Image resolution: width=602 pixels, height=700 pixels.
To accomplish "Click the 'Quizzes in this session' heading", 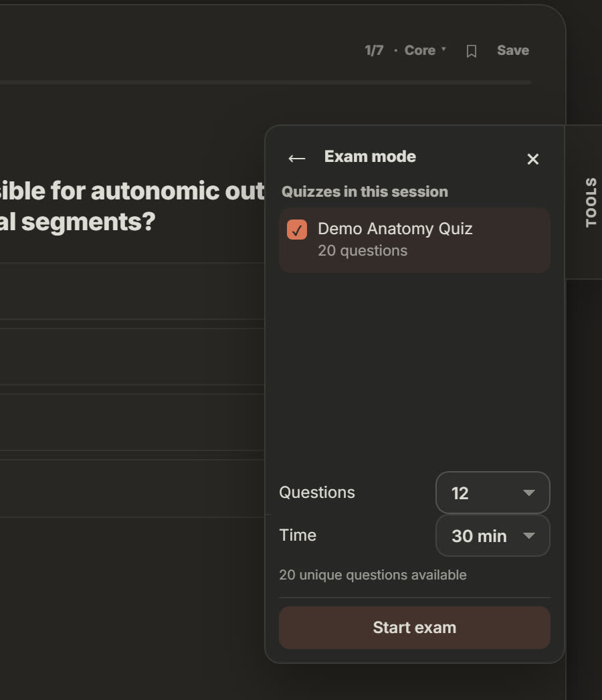I will tap(365, 191).
